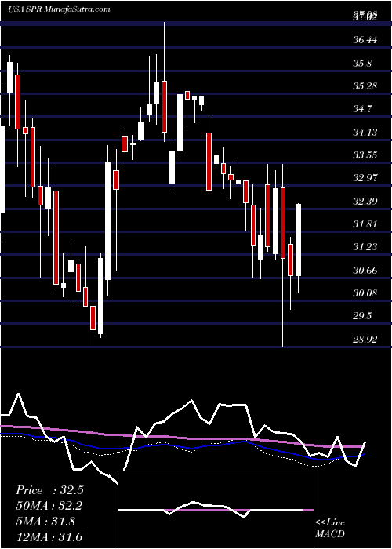Click the 31.23 price axis label
Image resolution: width=392 pixels, height=549 pixels.
coord(365,247)
